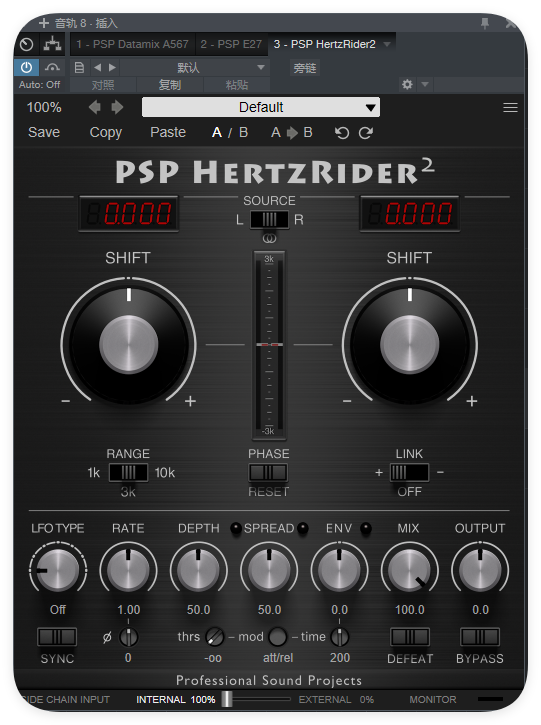Toggle LED right of SPREAD label

(303, 528)
